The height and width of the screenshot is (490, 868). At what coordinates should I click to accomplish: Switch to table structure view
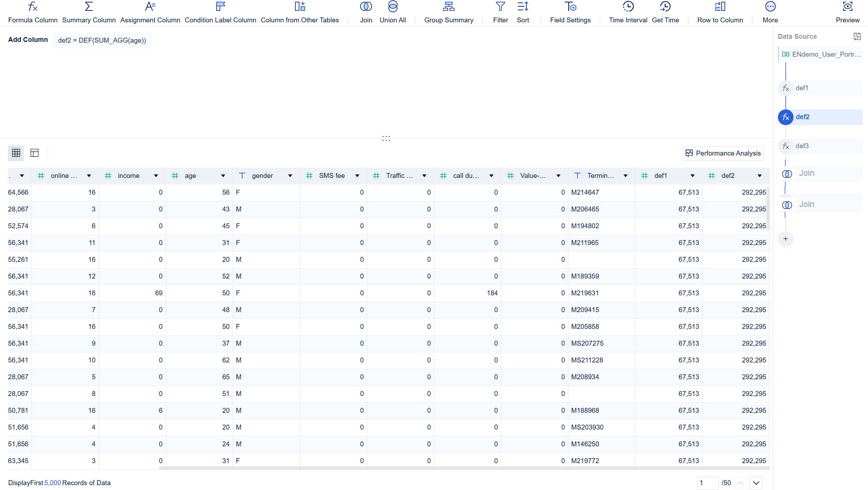[x=35, y=153]
